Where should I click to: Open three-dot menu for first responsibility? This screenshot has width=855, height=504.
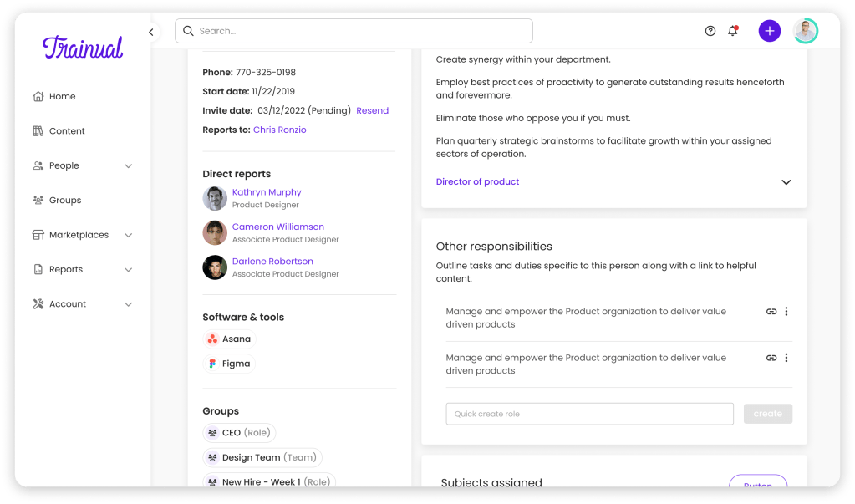coord(786,312)
